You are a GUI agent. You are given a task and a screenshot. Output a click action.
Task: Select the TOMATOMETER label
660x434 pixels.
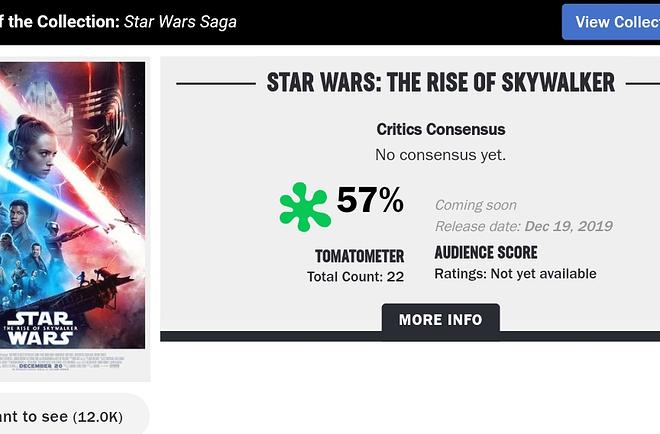click(x=359, y=256)
